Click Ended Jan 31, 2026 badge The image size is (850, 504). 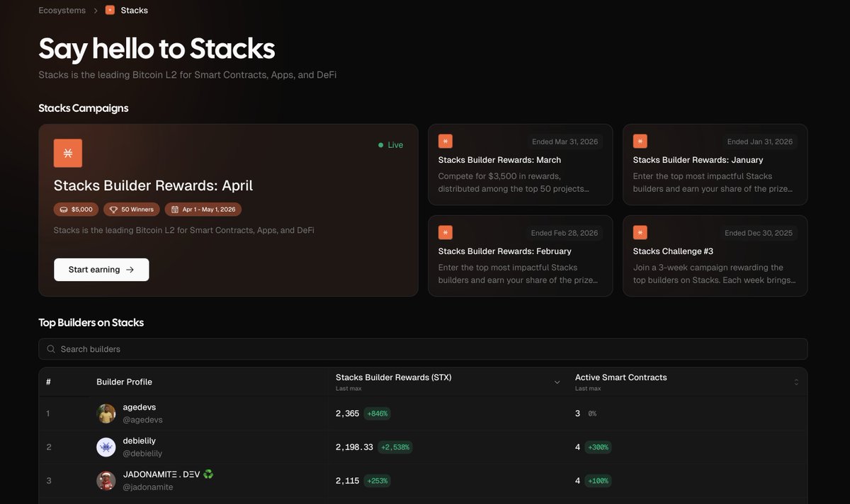point(760,142)
